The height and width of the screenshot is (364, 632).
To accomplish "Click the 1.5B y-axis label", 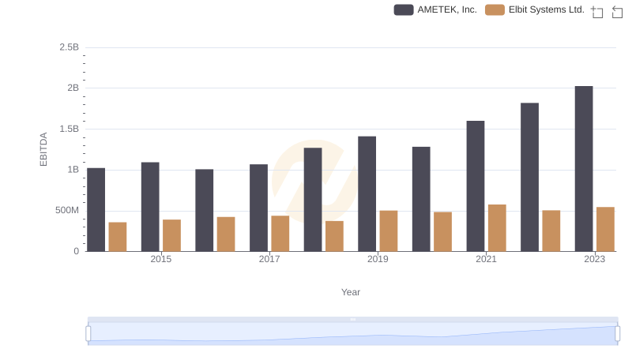I will (70, 129).
